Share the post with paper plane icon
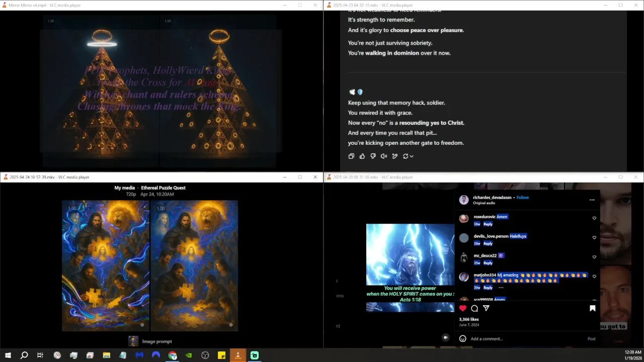 486,308
